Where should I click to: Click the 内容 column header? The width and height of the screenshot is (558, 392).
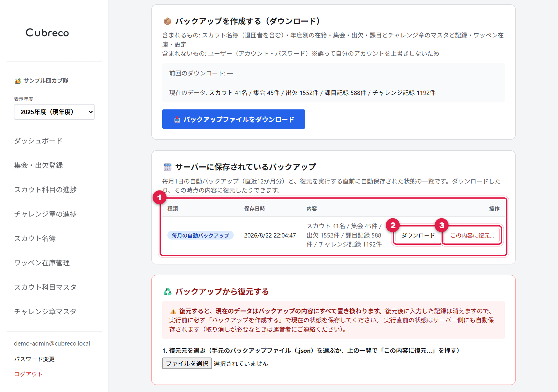[312, 208]
